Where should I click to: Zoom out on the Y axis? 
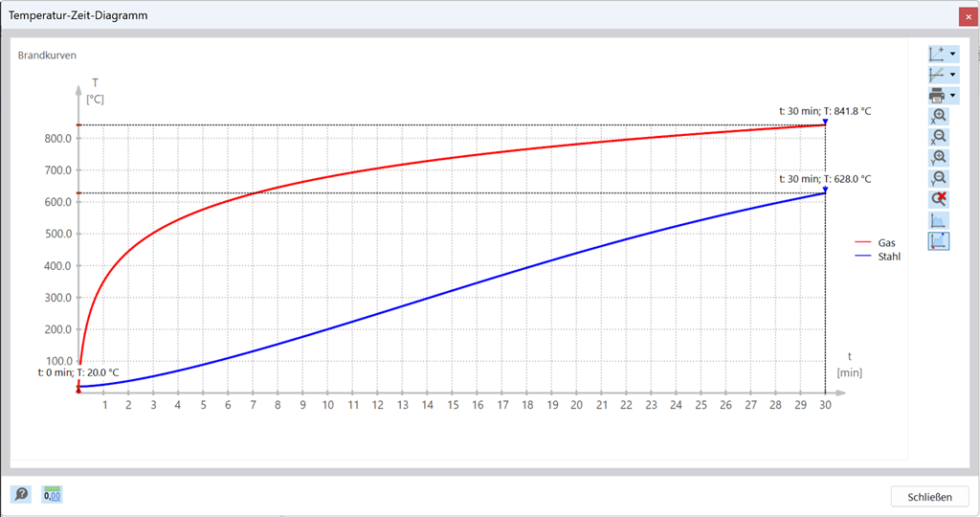click(x=939, y=179)
